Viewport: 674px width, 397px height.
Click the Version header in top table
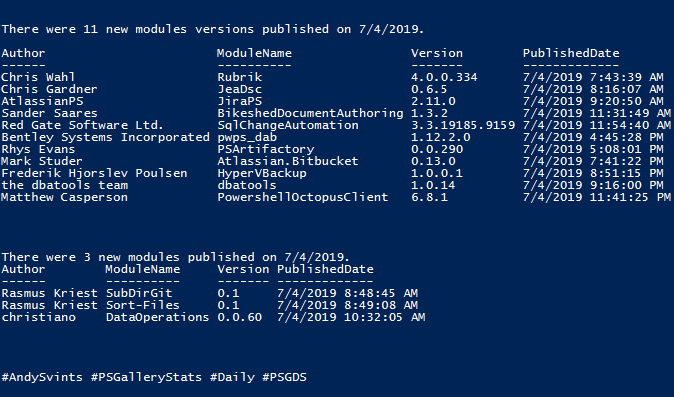click(437, 53)
